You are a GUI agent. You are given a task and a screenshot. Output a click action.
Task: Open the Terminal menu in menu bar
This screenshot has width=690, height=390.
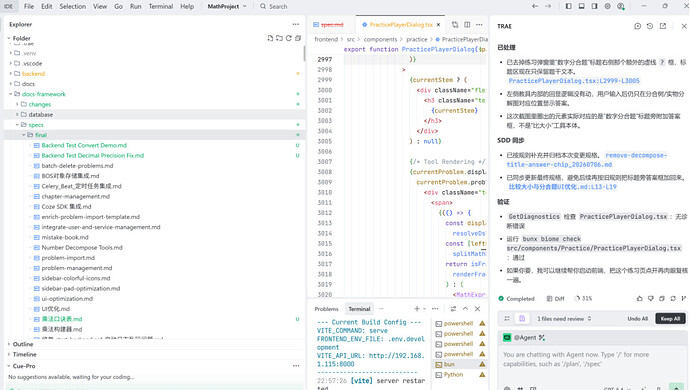pos(161,6)
